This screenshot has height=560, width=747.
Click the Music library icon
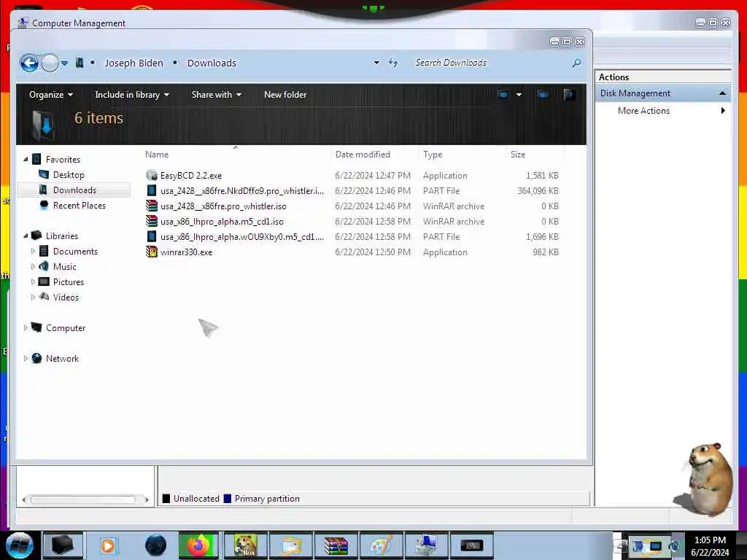point(43,266)
